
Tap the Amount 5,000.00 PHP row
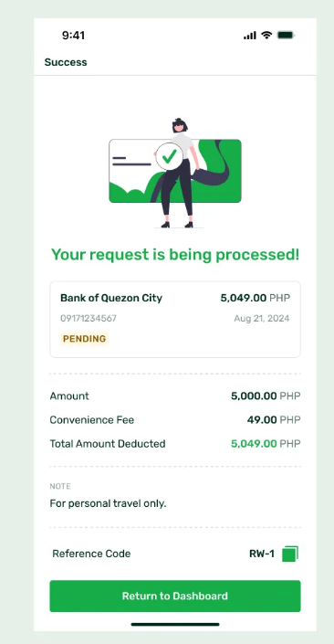pyautogui.click(x=175, y=396)
